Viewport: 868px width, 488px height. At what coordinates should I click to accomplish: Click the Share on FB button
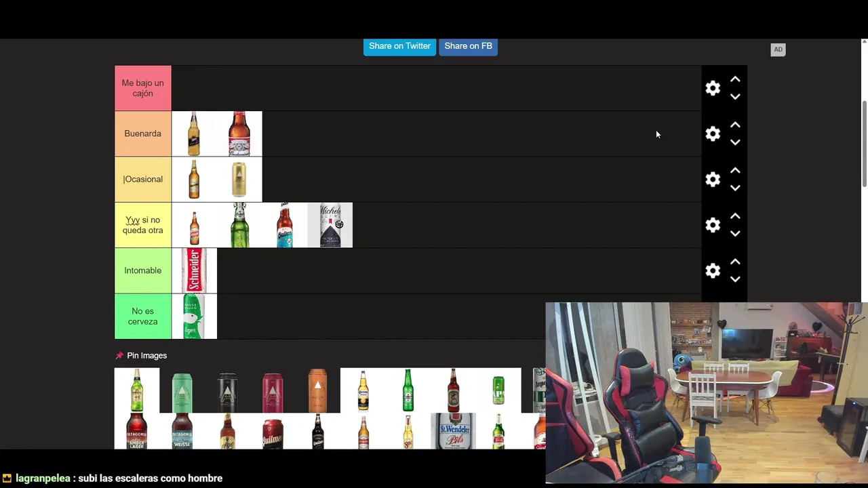(x=468, y=46)
